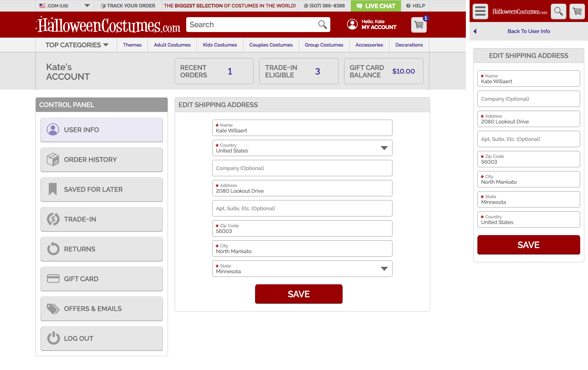Click the Live Chat speech bubble icon
588x370 pixels.
click(359, 6)
